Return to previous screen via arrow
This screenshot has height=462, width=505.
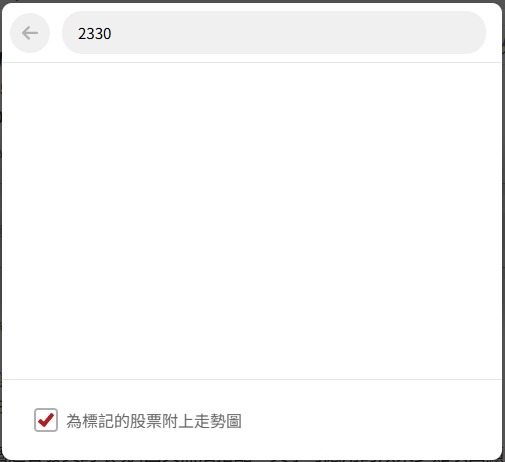[x=30, y=33]
